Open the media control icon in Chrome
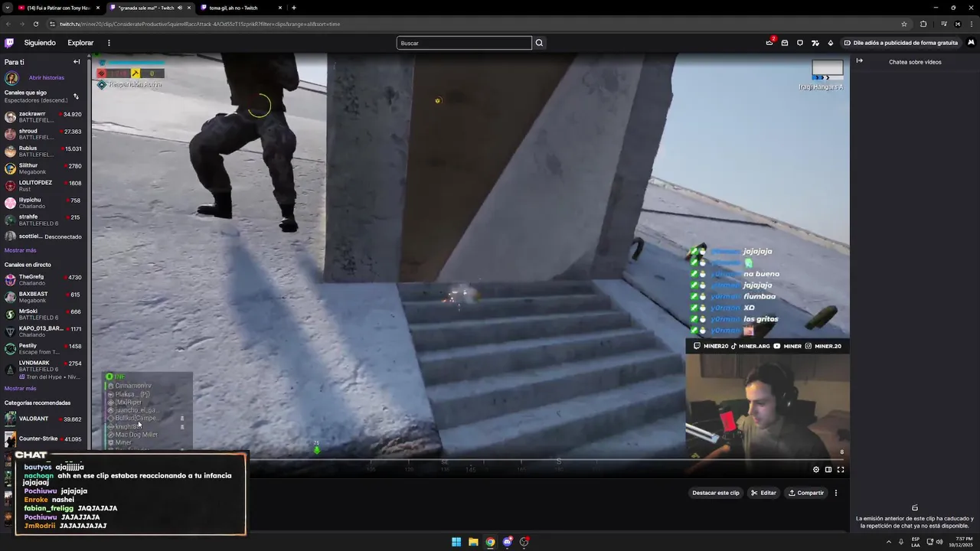The image size is (980, 551). (x=943, y=24)
